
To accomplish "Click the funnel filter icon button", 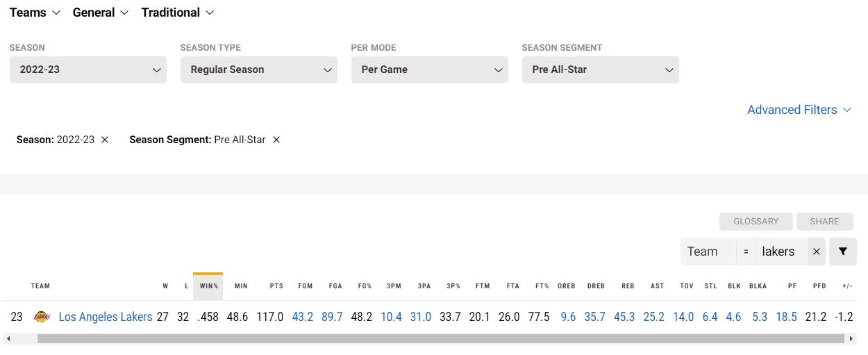I will (x=843, y=251).
